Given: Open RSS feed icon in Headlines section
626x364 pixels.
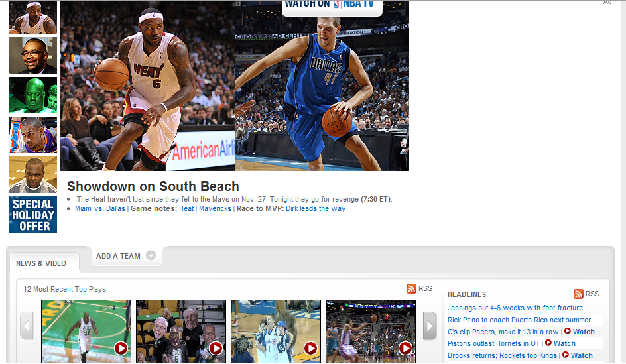Looking at the screenshot, I should (x=578, y=294).
